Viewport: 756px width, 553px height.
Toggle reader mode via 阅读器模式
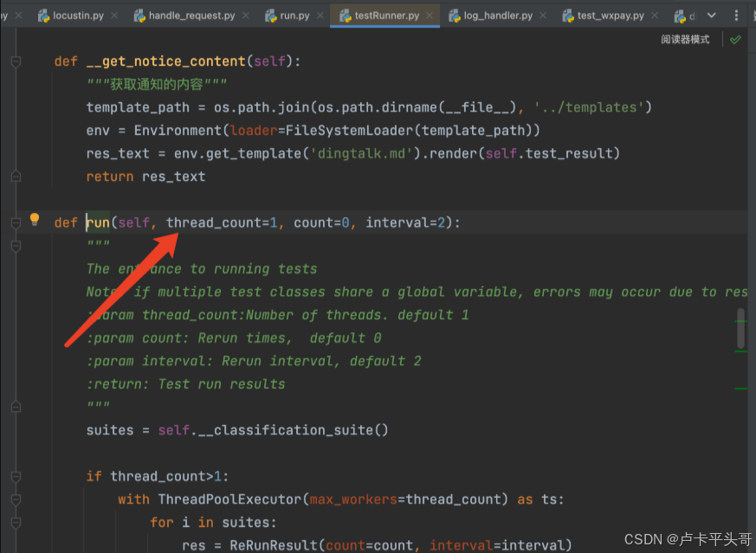point(685,40)
